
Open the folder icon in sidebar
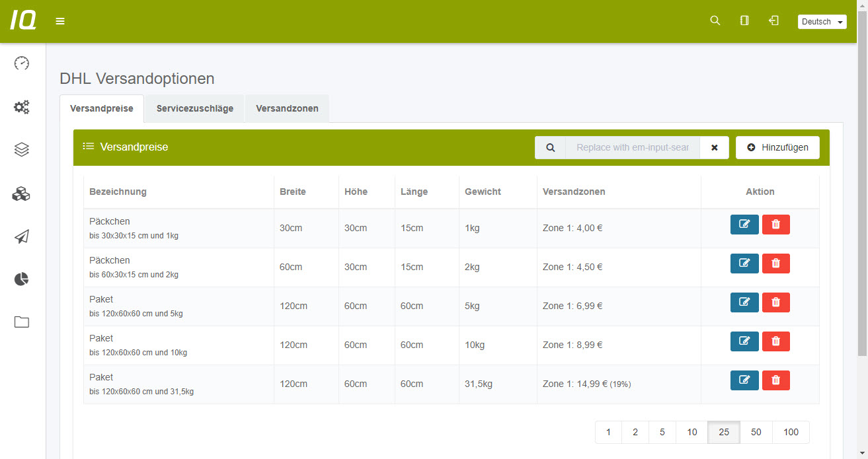pos(22,322)
